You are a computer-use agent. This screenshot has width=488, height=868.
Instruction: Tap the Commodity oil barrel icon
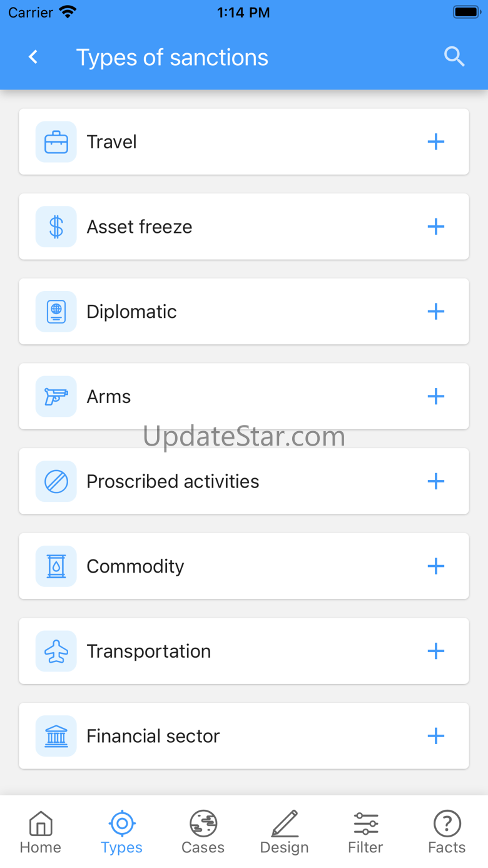[x=56, y=566]
